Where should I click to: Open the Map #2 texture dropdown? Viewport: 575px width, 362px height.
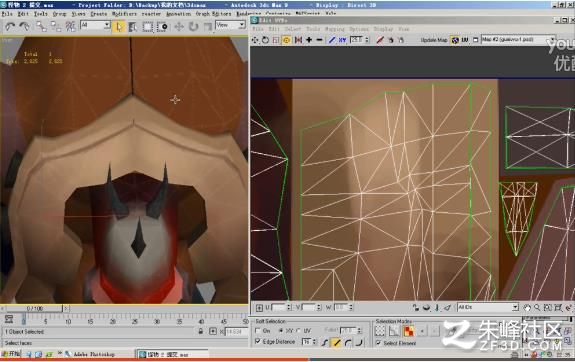pos(518,39)
